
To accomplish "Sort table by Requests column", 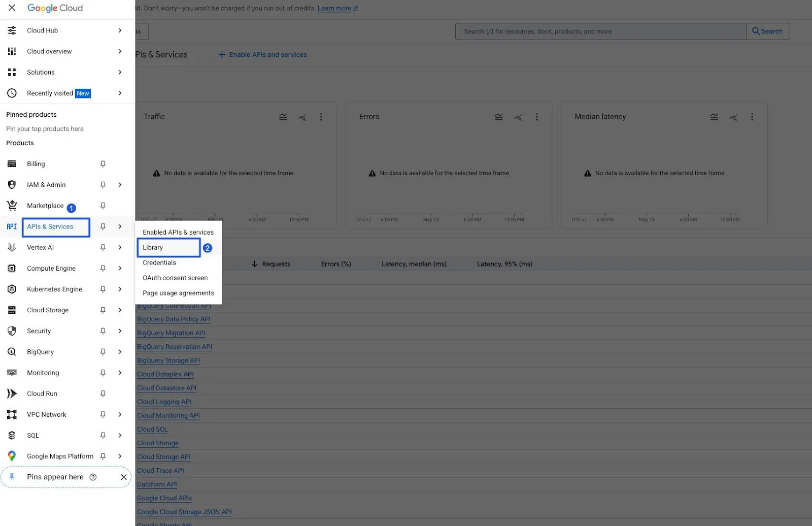I will 271,264.
